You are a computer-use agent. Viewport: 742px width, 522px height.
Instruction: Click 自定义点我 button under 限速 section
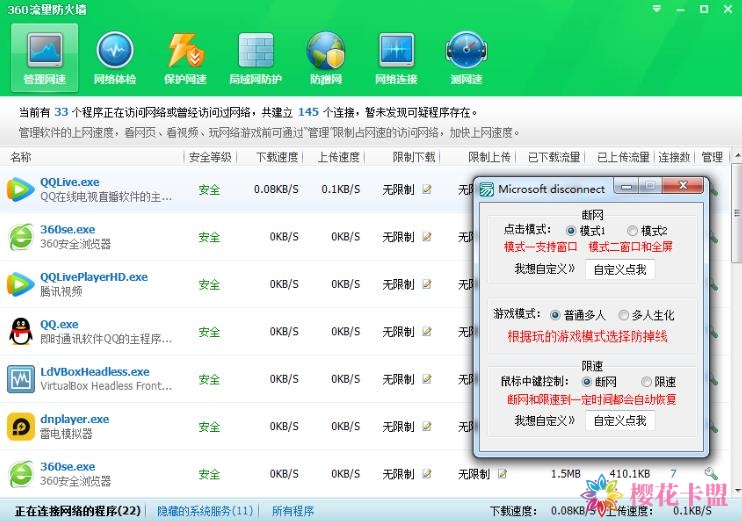click(620, 421)
